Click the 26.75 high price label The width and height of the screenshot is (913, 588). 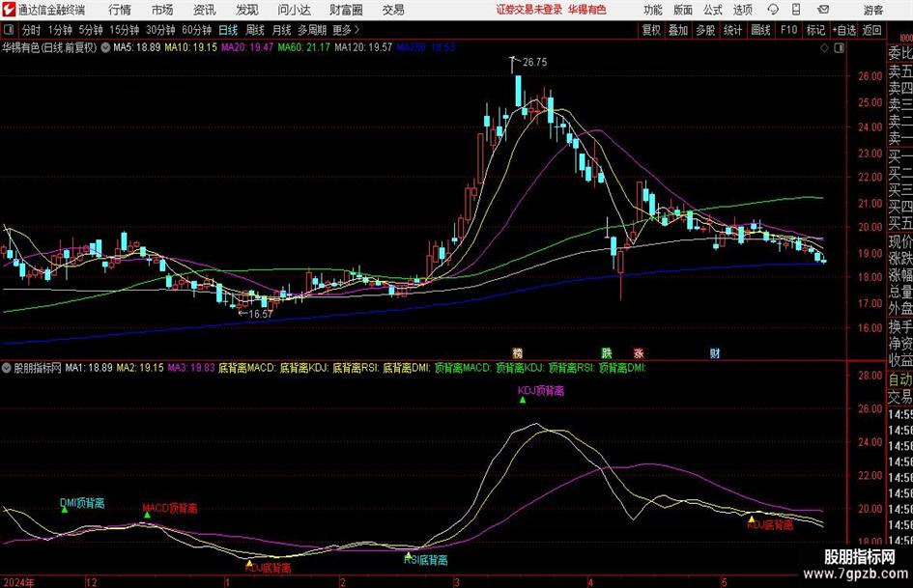click(x=535, y=63)
